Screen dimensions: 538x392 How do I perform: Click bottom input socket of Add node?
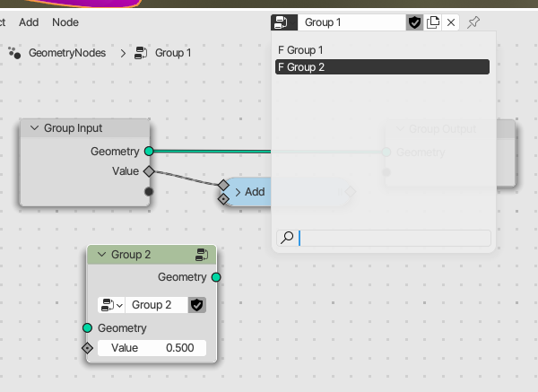(x=223, y=199)
